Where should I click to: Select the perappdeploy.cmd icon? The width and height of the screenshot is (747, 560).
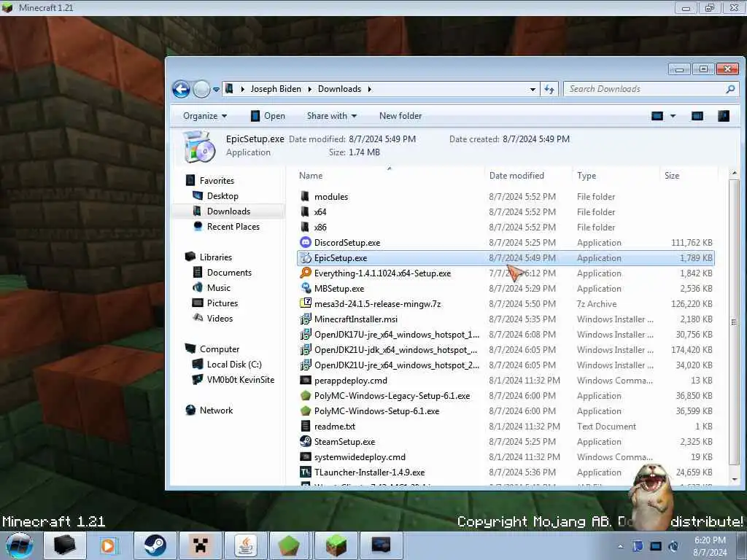pos(306,381)
